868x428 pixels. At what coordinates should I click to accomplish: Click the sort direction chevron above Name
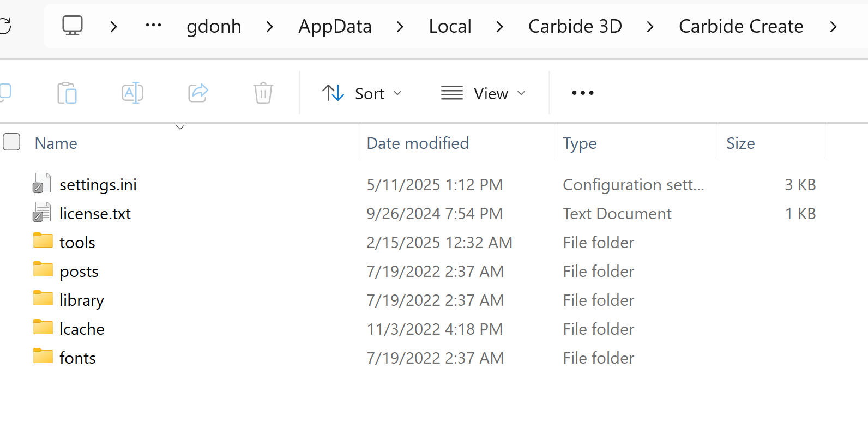click(180, 128)
